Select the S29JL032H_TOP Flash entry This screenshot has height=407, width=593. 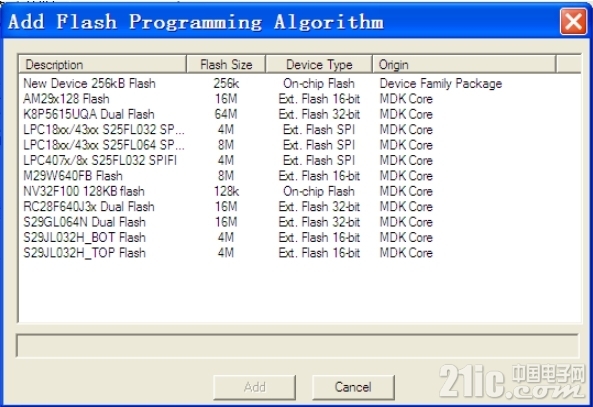pos(84,253)
